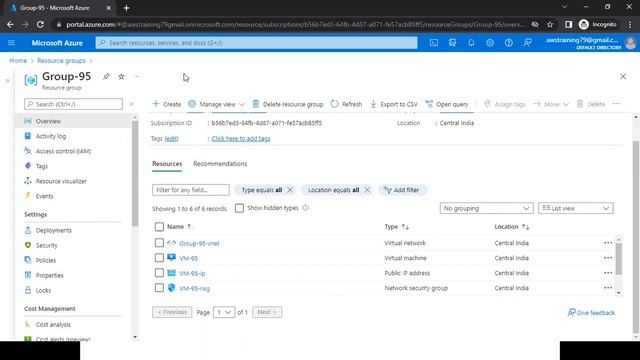Image resolution: width=640 pixels, height=360 pixels.
Task: Focus the global Azure search bar
Action: (256, 43)
